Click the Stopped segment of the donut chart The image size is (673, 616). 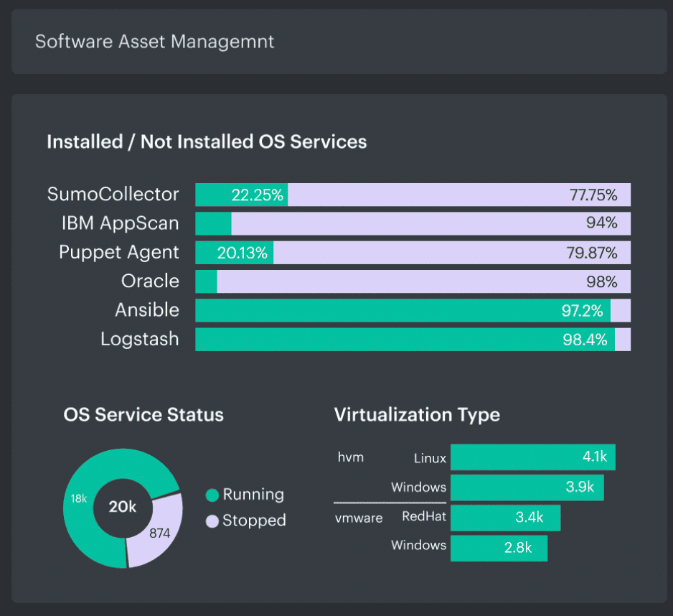point(161,531)
